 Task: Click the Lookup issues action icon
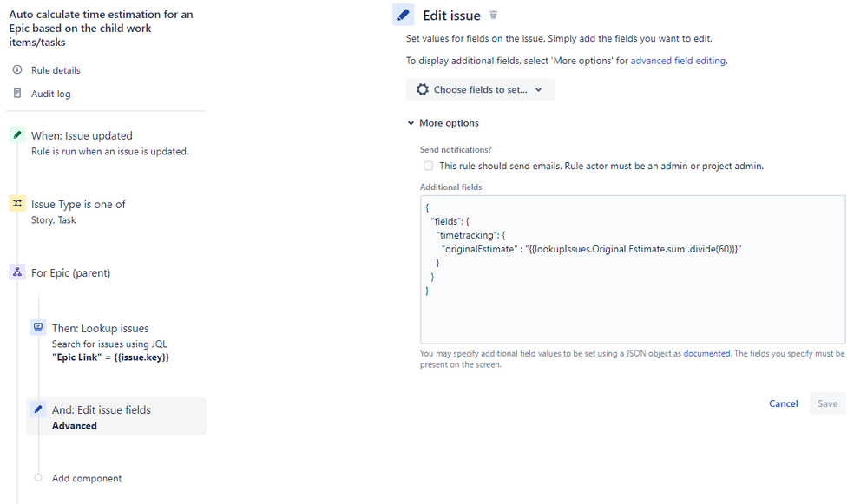(37, 327)
